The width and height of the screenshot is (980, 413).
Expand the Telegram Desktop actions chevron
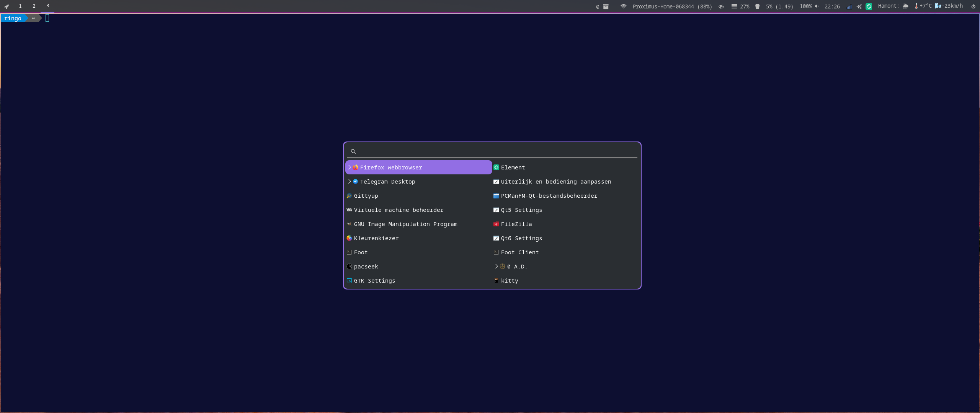coord(349,182)
